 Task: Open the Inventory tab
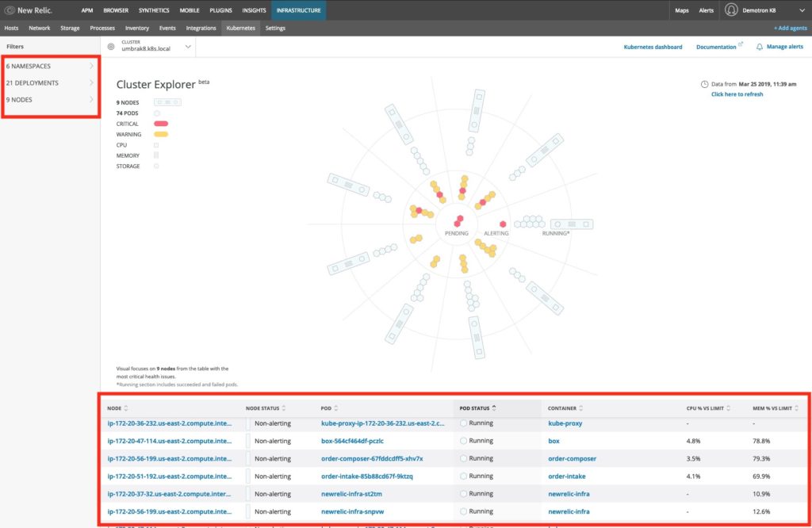[x=137, y=28]
